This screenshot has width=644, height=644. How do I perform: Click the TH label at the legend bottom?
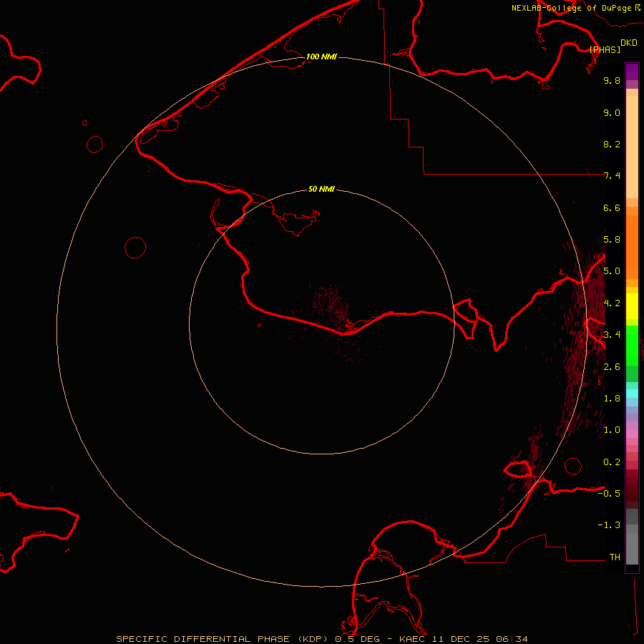pyautogui.click(x=615, y=557)
